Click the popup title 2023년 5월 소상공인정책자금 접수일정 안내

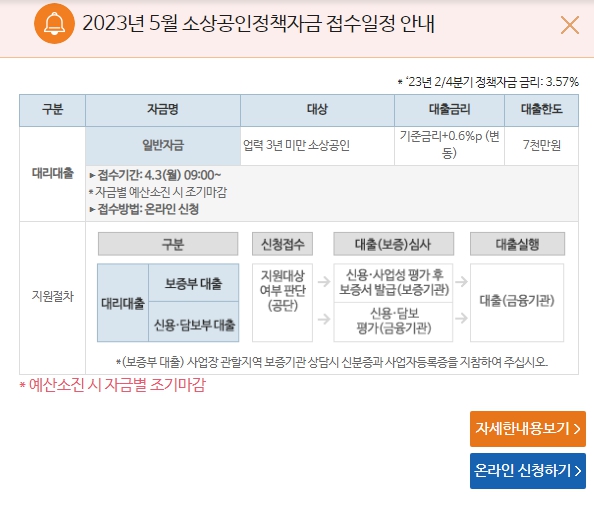click(258, 23)
